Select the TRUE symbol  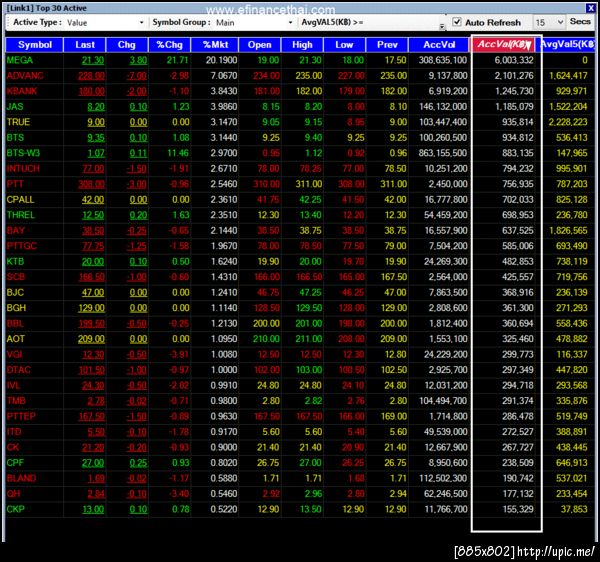tap(18, 122)
